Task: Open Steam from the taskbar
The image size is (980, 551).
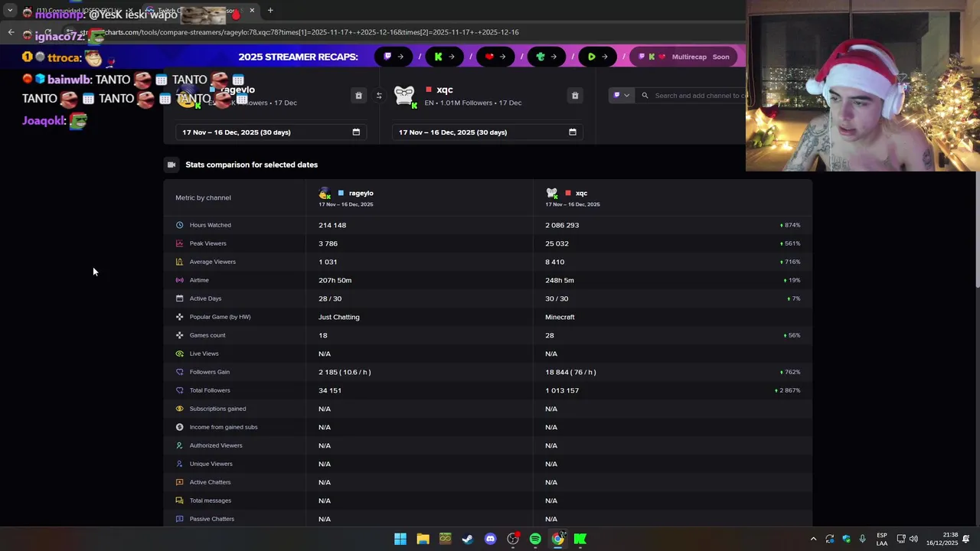Action: tap(468, 539)
